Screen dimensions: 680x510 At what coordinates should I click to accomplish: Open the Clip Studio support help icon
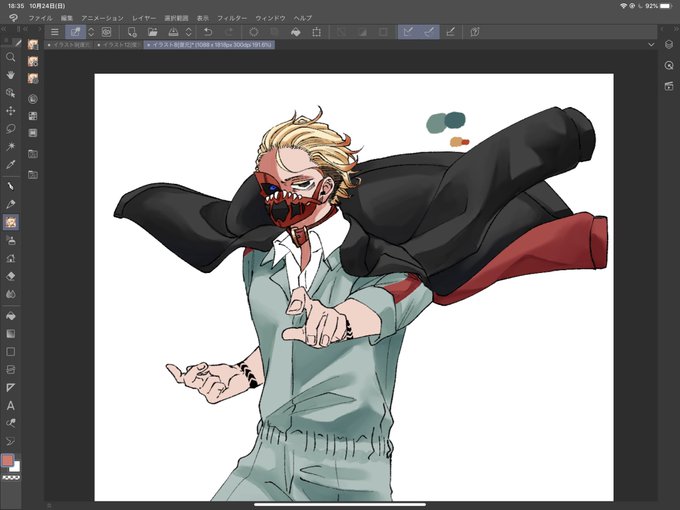click(x=475, y=32)
